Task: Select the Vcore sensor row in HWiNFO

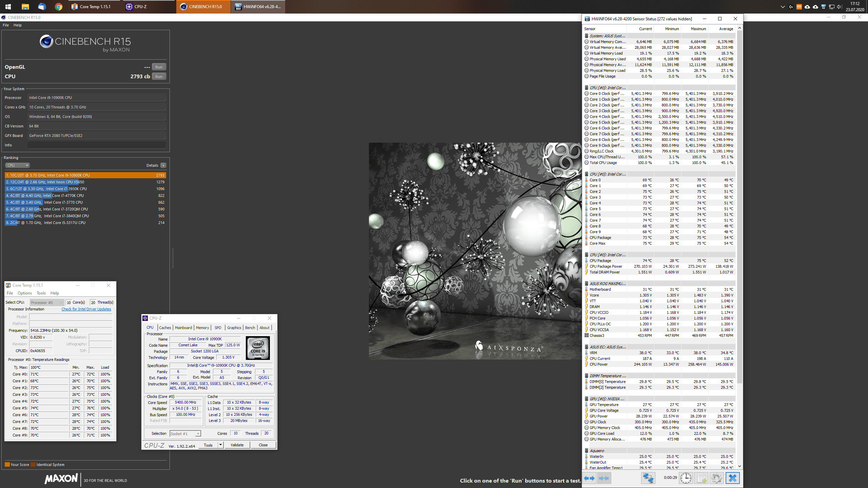Action: pos(659,295)
